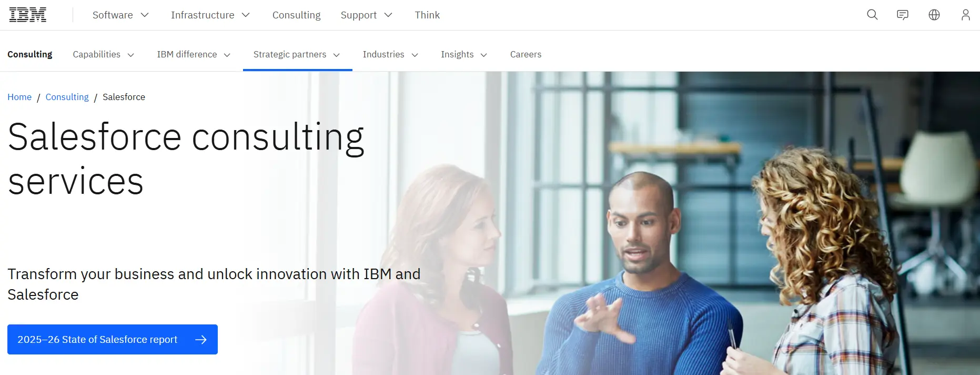Click the Transform your business subtitle text
Viewport: 980px width, 375px height.
pos(214,284)
